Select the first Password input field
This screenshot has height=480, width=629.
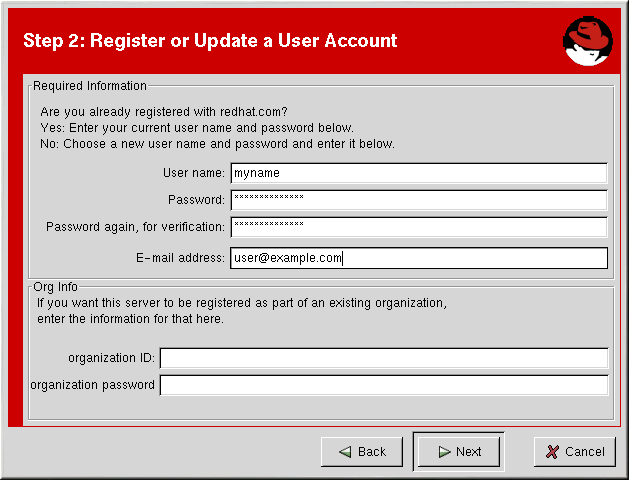[x=418, y=200]
